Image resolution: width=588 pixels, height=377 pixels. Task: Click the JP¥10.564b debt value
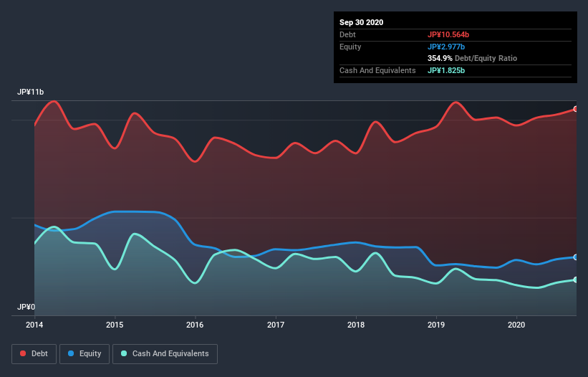pyautogui.click(x=448, y=35)
